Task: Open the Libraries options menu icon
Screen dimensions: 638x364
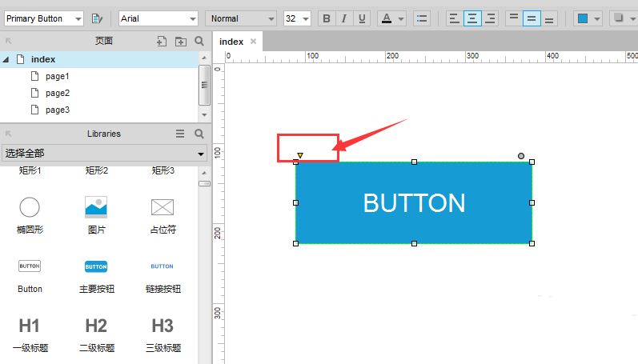Action: pyautogui.click(x=180, y=134)
